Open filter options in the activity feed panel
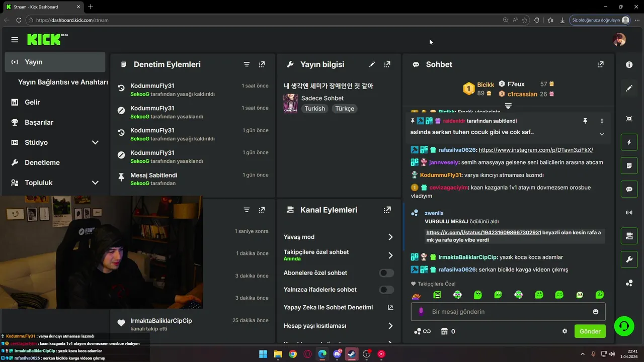Image resolution: width=644 pixels, height=362 pixels. pyautogui.click(x=247, y=210)
